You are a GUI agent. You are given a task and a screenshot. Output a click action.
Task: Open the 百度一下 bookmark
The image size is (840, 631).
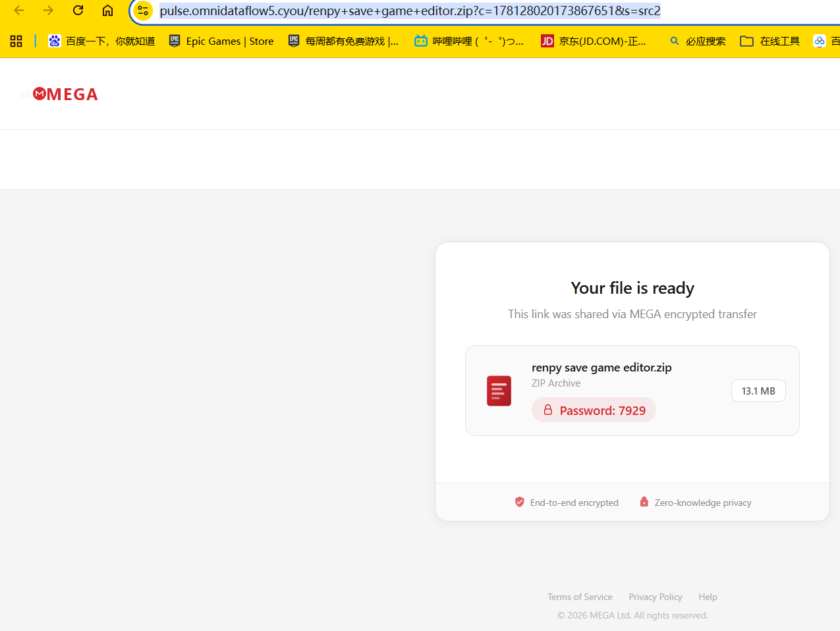(101, 41)
